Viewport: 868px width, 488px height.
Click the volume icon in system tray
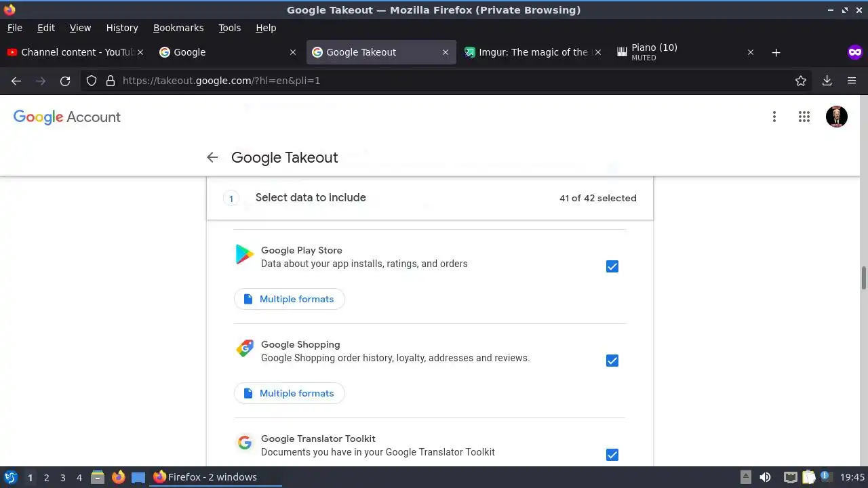click(765, 477)
